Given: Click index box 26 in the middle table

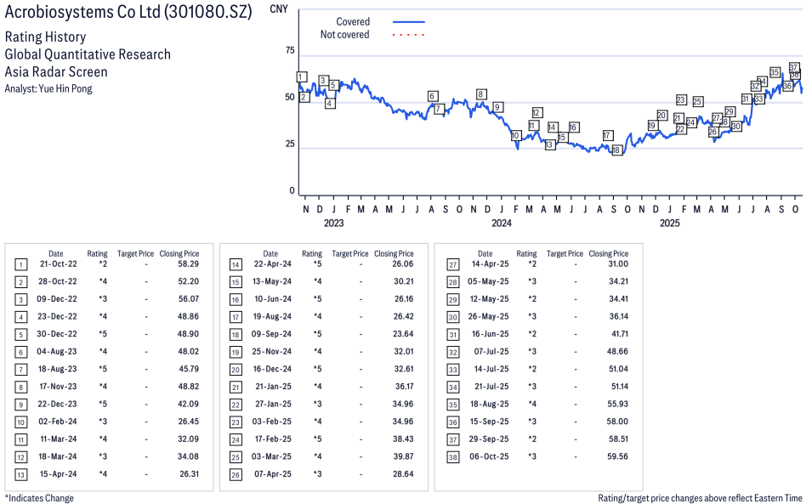Looking at the screenshot, I should pos(236,473).
